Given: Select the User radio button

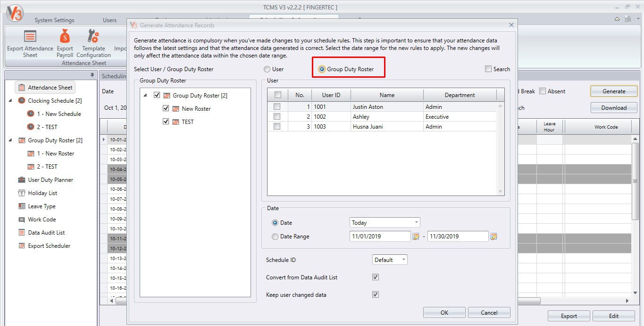Looking at the screenshot, I should tap(267, 69).
